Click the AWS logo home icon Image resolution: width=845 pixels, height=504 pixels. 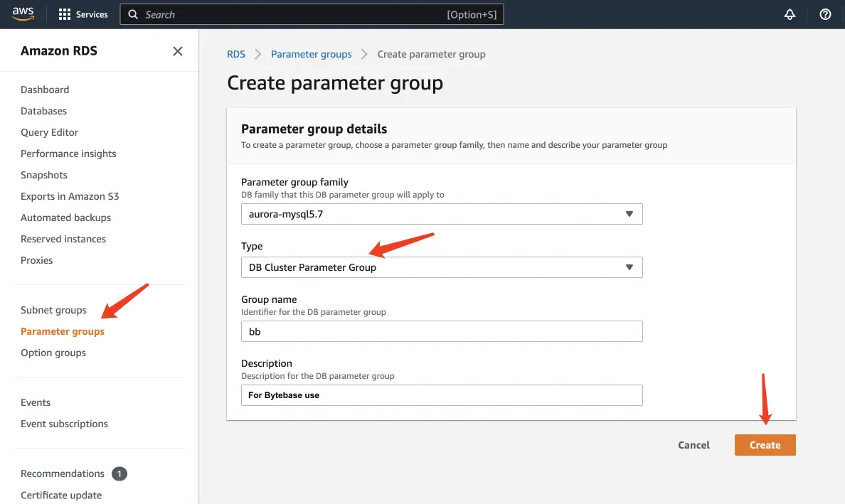23,14
